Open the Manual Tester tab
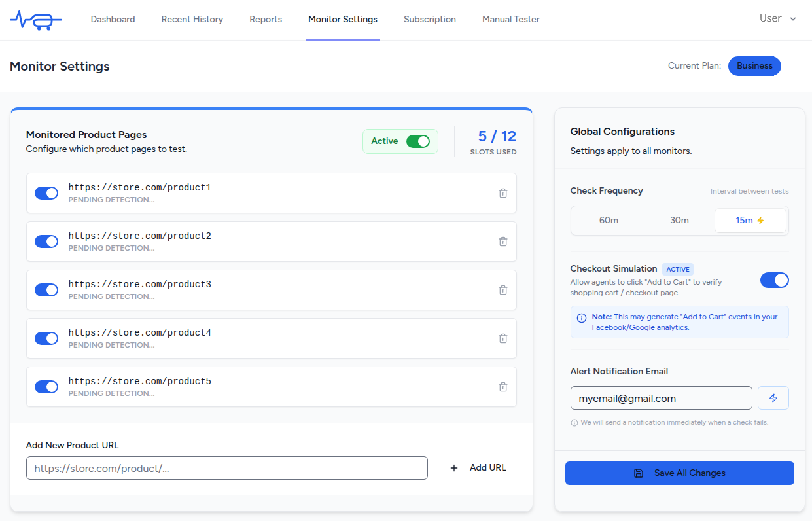Viewport: 812px width, 521px height. 510,19
